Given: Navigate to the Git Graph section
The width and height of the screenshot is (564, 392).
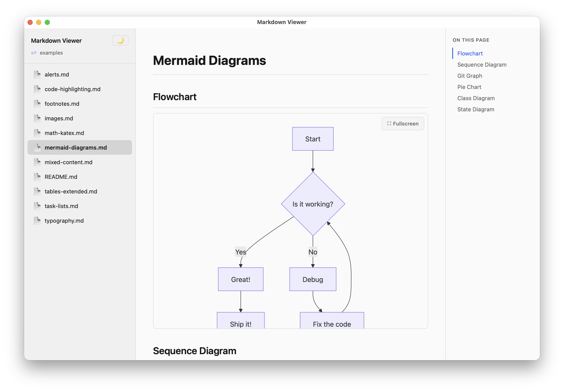Looking at the screenshot, I should click(x=469, y=76).
